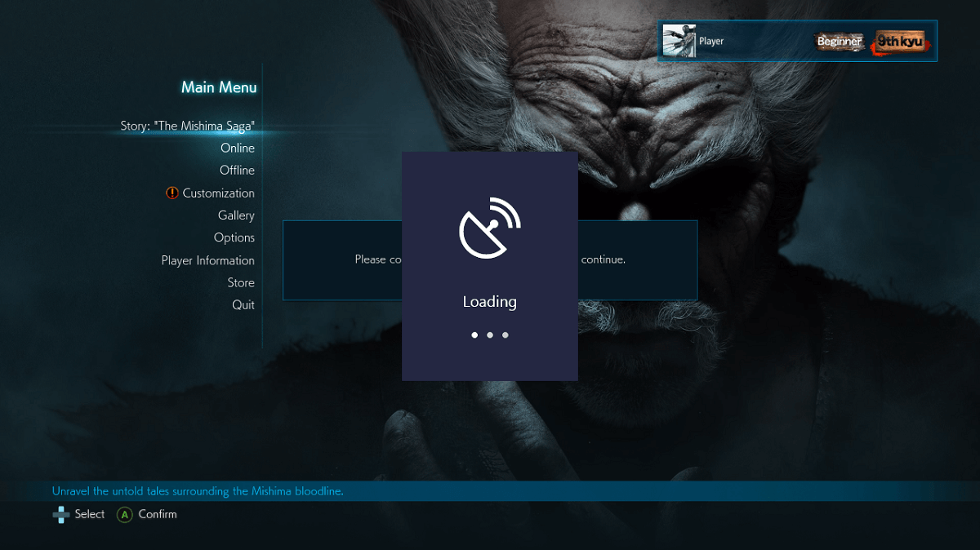
Task: Click the Main Menu heading
Action: pos(219,87)
